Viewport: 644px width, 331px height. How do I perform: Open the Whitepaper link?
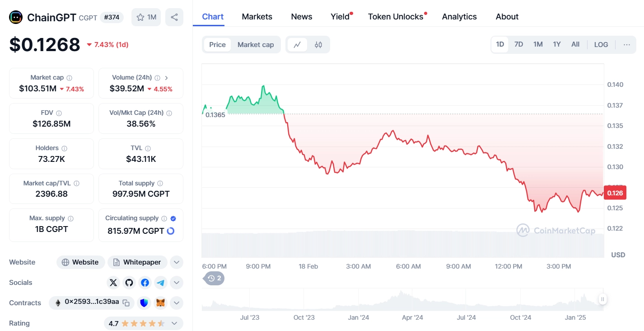click(137, 262)
